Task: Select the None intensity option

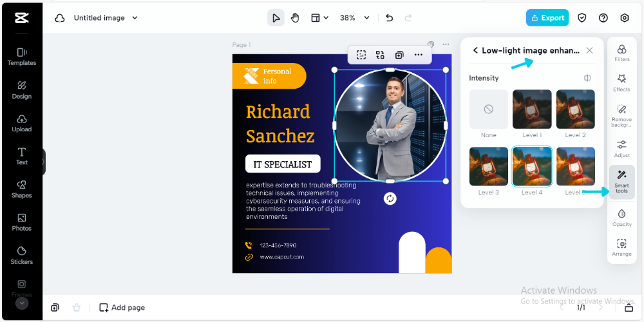Action: point(488,109)
